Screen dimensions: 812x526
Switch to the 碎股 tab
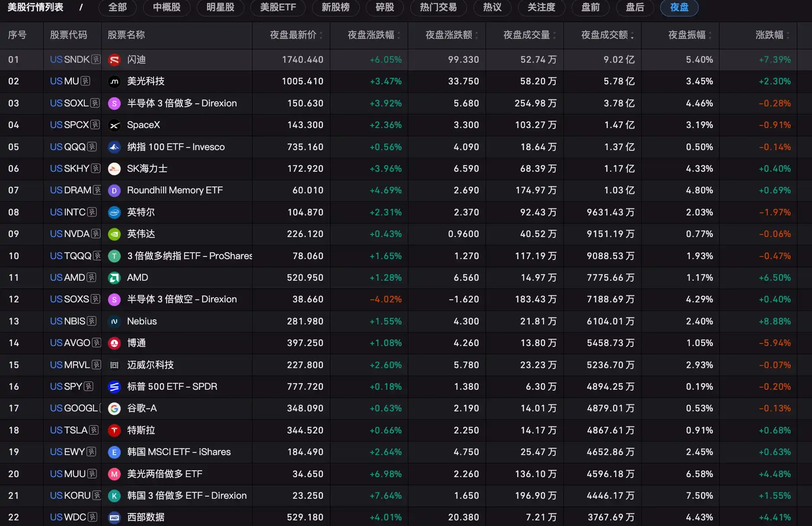click(385, 7)
